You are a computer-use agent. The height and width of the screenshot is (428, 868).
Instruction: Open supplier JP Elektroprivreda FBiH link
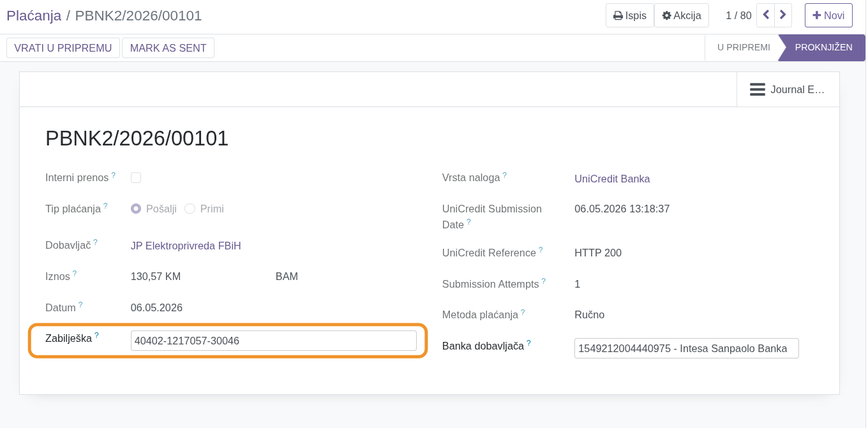click(x=186, y=246)
